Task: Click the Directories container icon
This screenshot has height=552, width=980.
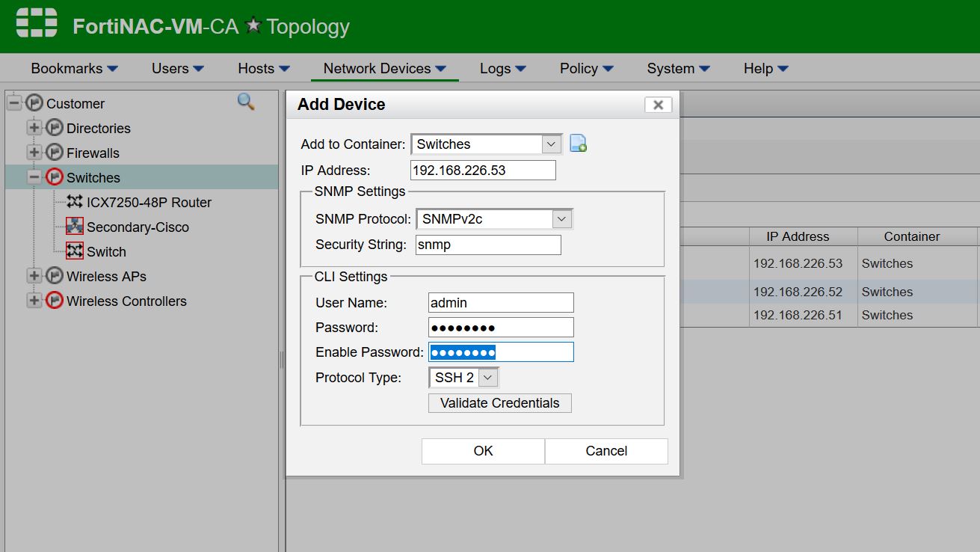Action: [x=55, y=128]
